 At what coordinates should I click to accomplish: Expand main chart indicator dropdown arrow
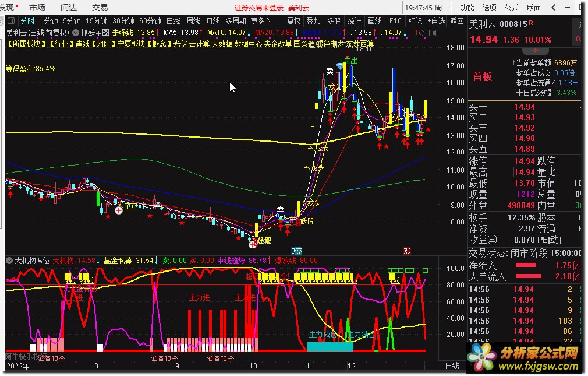click(x=75, y=33)
